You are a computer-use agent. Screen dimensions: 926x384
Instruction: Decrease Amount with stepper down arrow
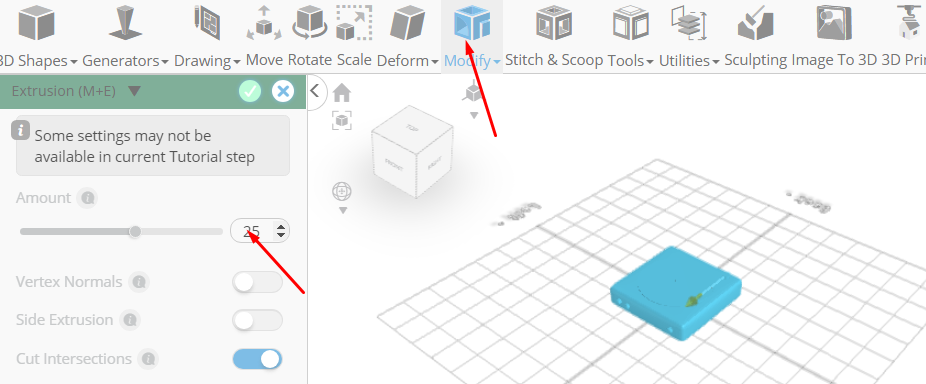[281, 235]
